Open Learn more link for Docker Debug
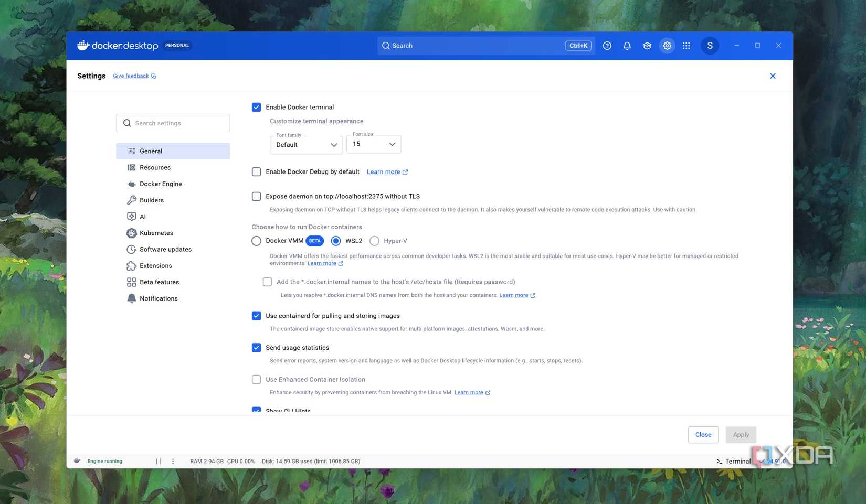This screenshot has height=504, width=866. (387, 172)
